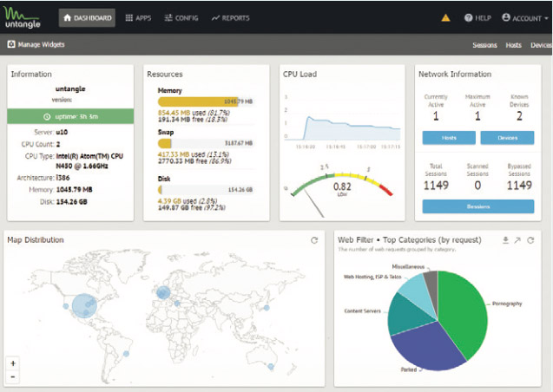553x392 pixels.
Task: Refresh the Map Distribution widget
Action: [x=314, y=240]
